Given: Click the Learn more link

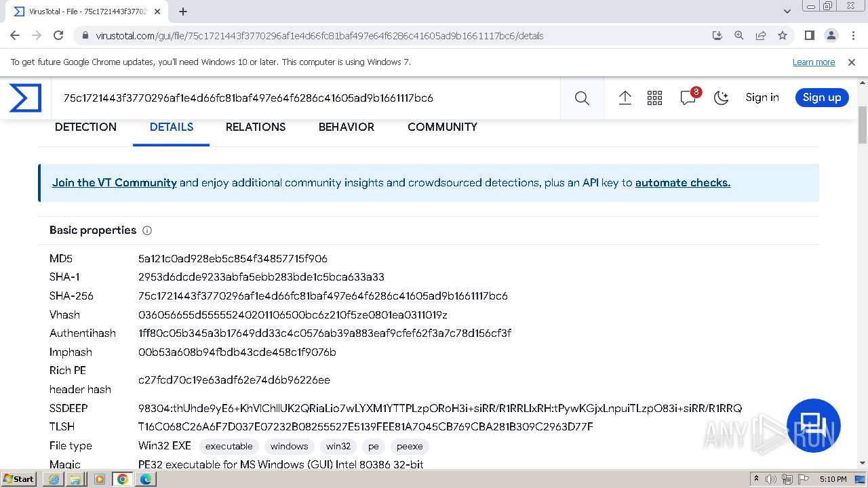Looking at the screenshot, I should [x=814, y=62].
